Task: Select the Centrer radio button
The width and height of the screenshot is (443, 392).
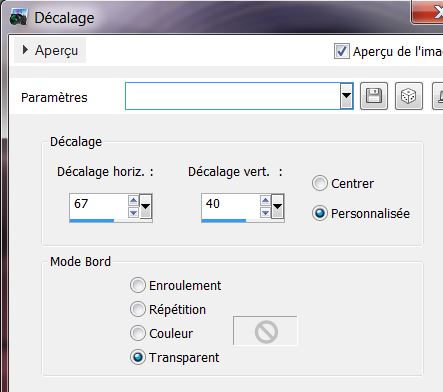Action: [x=320, y=183]
